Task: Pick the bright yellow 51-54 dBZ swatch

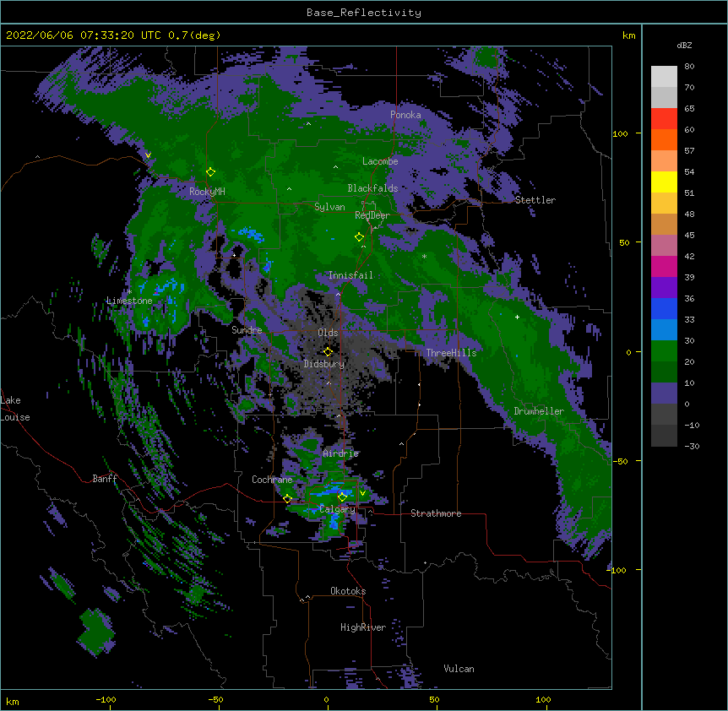Action: [664, 182]
